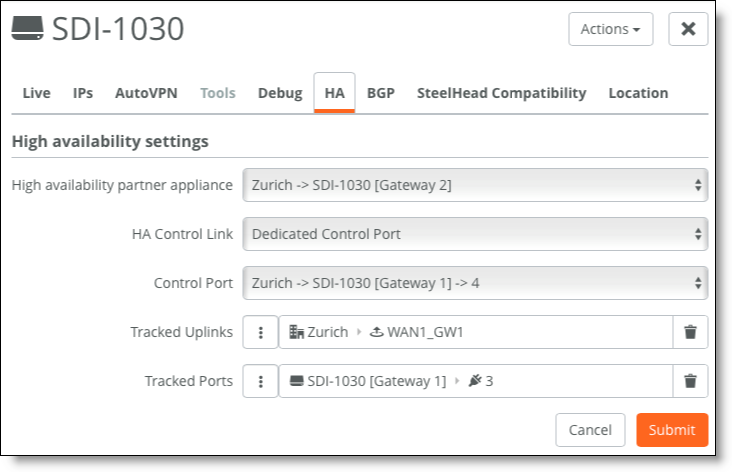The image size is (732, 472).
Task: Open the Tracked Ports options menu (three dots)
Action: point(260,381)
